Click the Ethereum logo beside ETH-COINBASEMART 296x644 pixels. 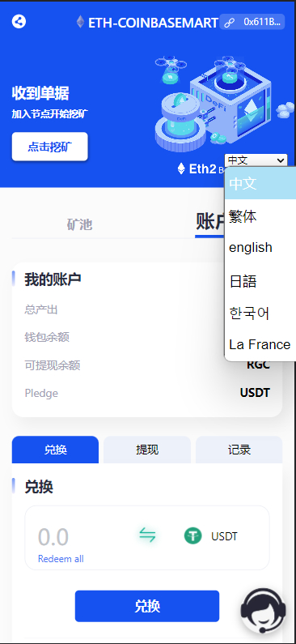click(80, 22)
